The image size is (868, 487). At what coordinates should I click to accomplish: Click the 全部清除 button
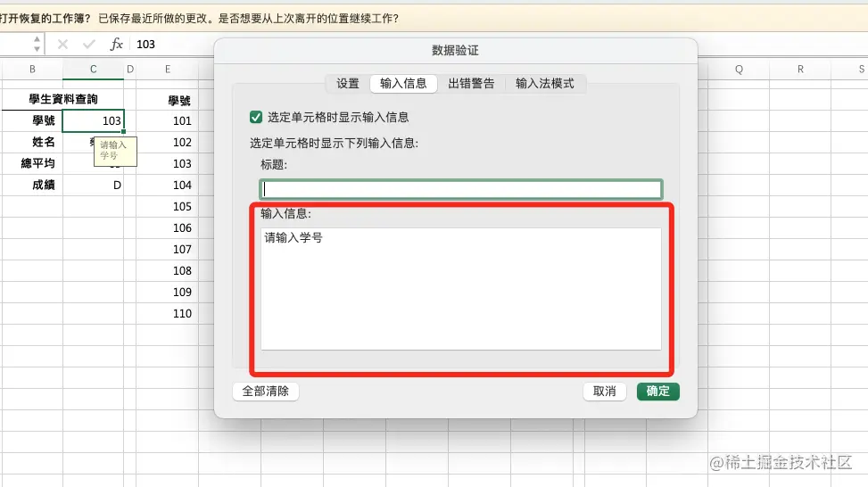(x=266, y=392)
